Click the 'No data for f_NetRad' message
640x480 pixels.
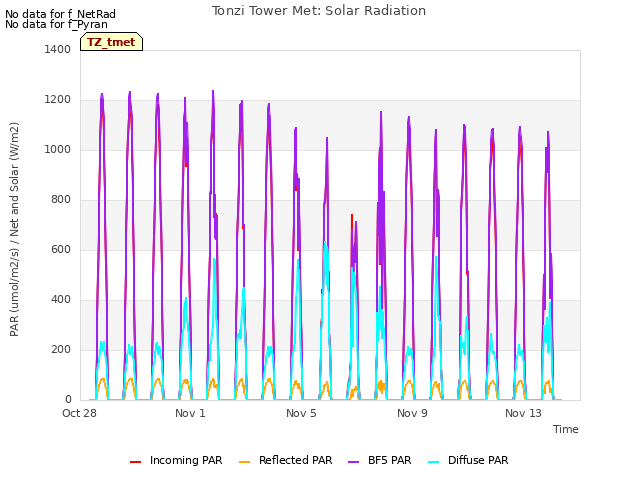pyautogui.click(x=60, y=14)
